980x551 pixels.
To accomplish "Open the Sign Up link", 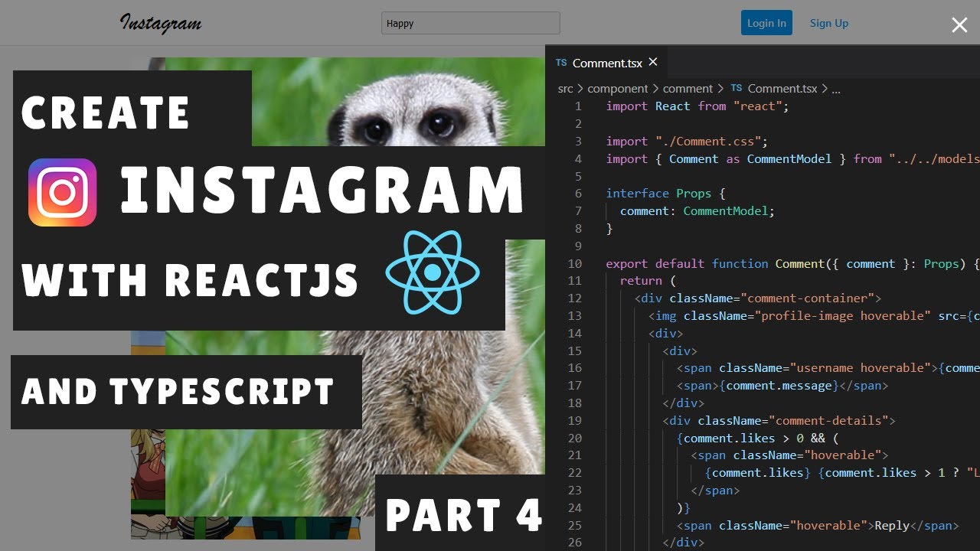I will point(829,23).
